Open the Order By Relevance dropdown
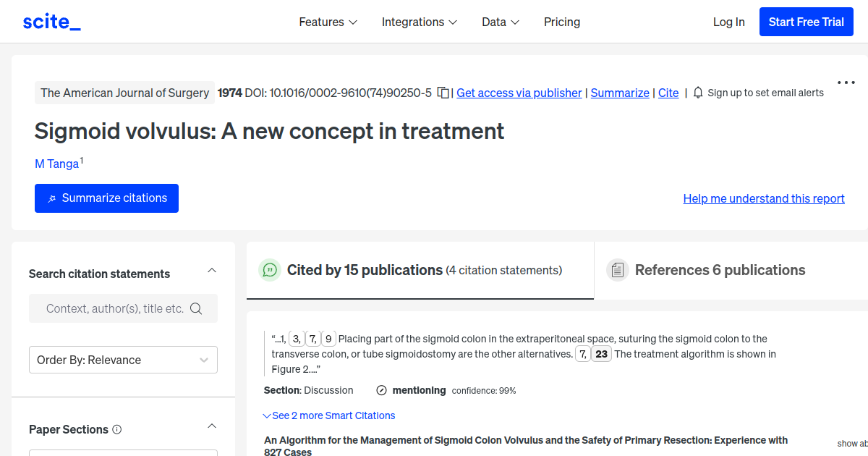This screenshot has width=868, height=456. pyautogui.click(x=123, y=360)
